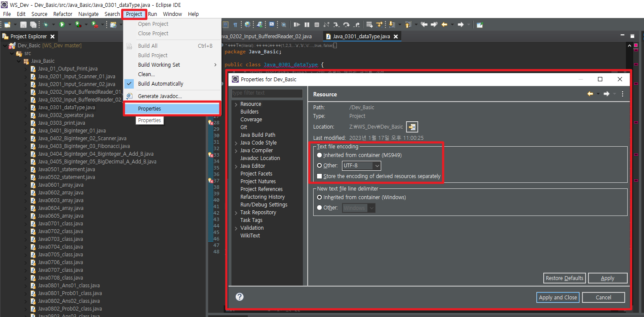
Task: Select WikiText in properties tree
Action: [250, 236]
